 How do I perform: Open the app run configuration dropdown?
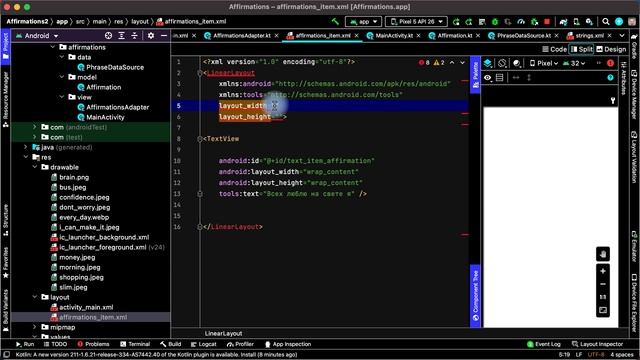coord(363,22)
